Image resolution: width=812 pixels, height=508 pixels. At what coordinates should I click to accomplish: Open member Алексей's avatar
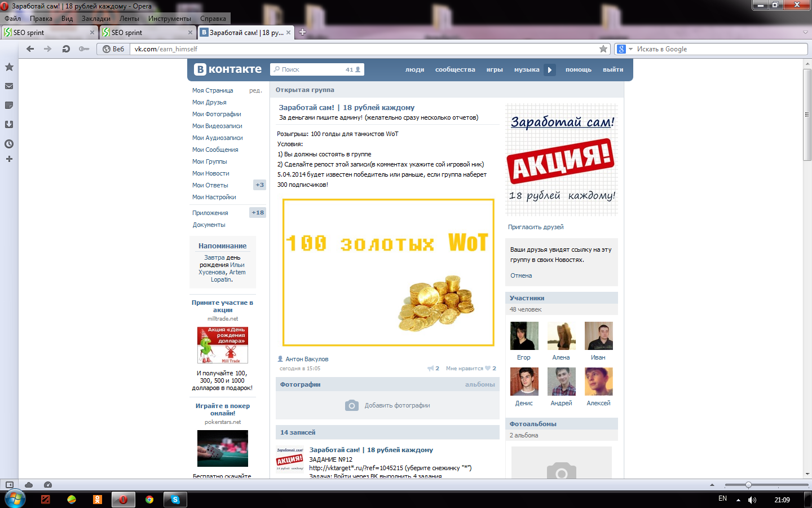coord(598,382)
